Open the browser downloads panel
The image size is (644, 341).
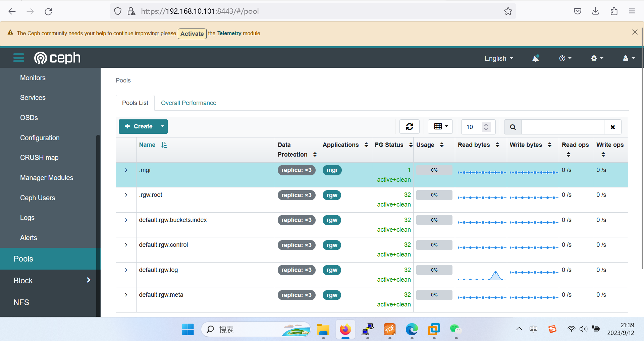pos(596,11)
